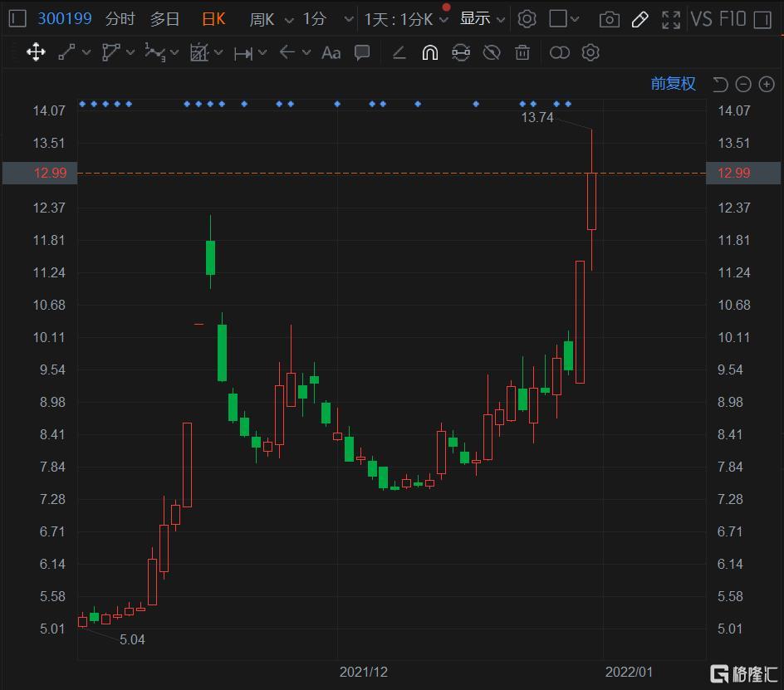Image resolution: width=784 pixels, height=690 pixels.
Task: Open the F10 company info
Action: pyautogui.click(x=733, y=19)
